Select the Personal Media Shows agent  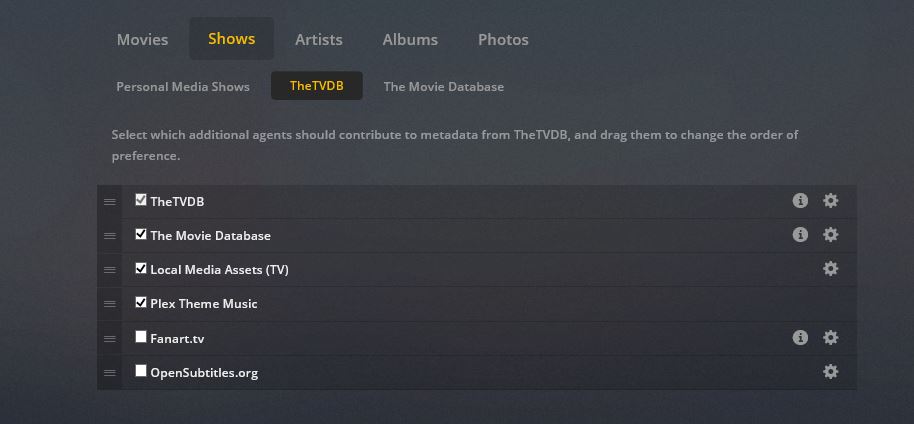[183, 86]
